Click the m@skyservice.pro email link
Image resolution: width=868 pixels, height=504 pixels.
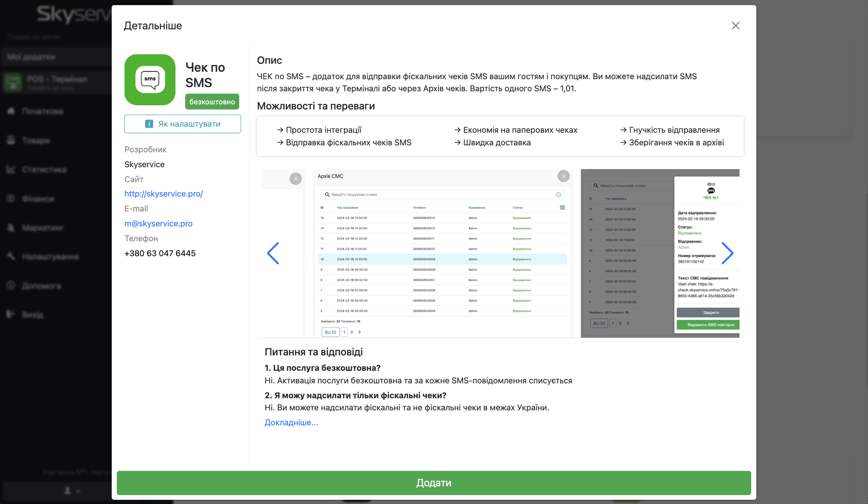[158, 224]
